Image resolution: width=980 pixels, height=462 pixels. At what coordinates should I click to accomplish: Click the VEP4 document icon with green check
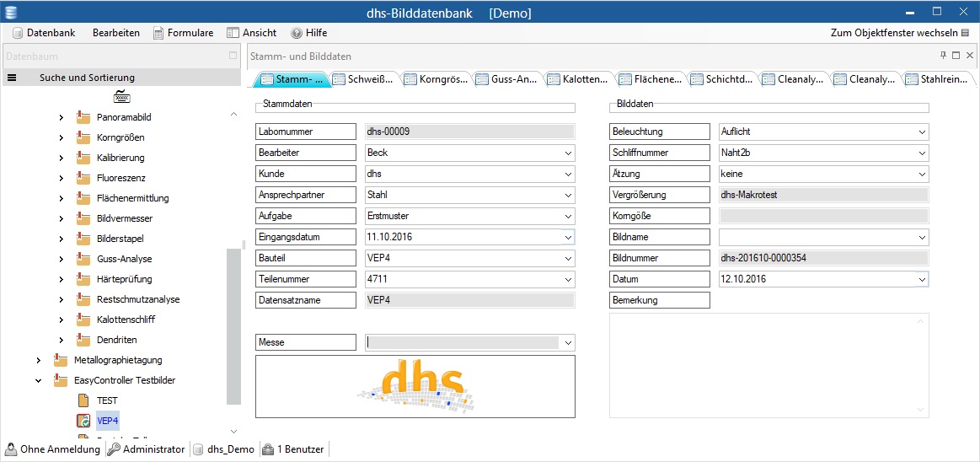83,421
